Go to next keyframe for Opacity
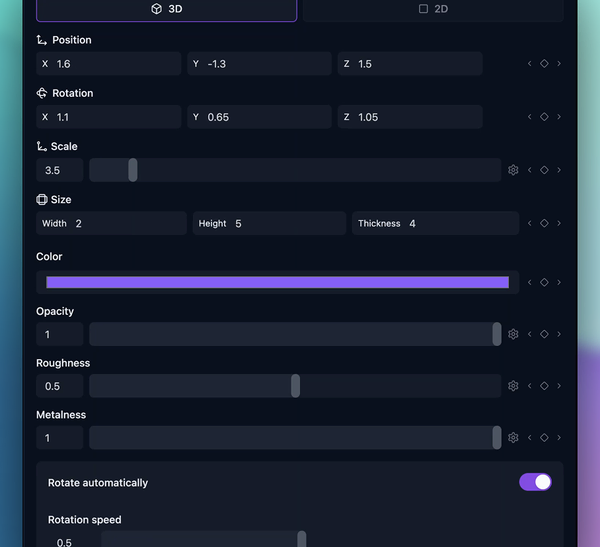Image resolution: width=600 pixels, height=547 pixels. 559,334
